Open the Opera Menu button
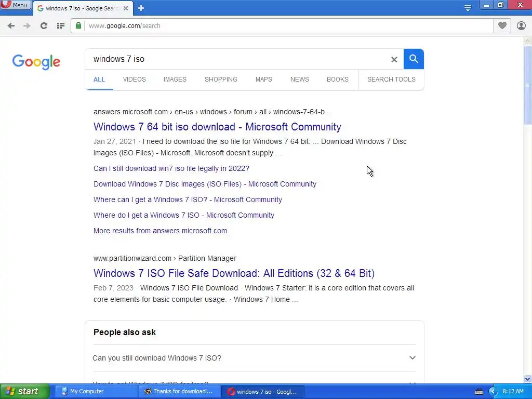The width and height of the screenshot is (532, 399). pyautogui.click(x=16, y=5)
